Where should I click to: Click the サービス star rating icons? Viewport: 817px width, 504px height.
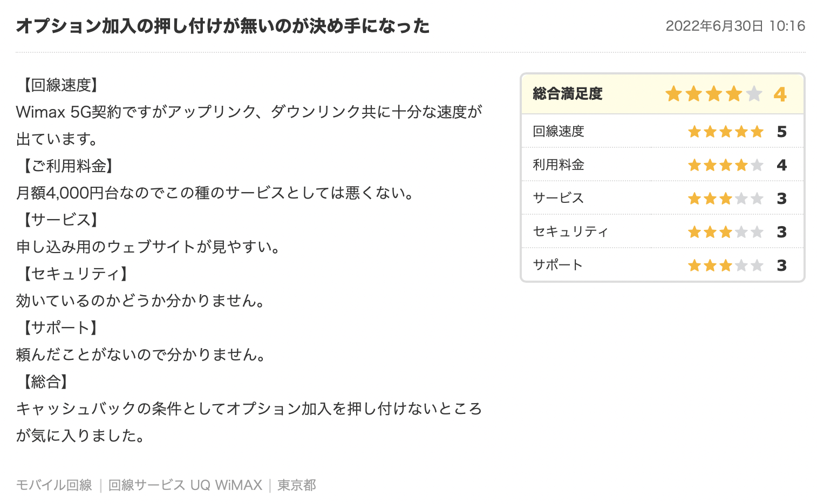pos(726,199)
